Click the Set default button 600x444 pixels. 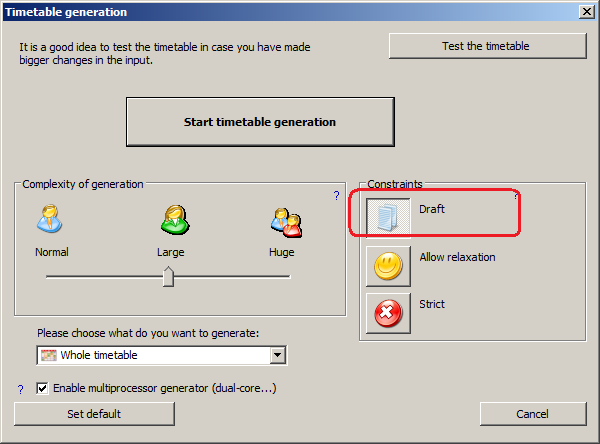[94, 414]
